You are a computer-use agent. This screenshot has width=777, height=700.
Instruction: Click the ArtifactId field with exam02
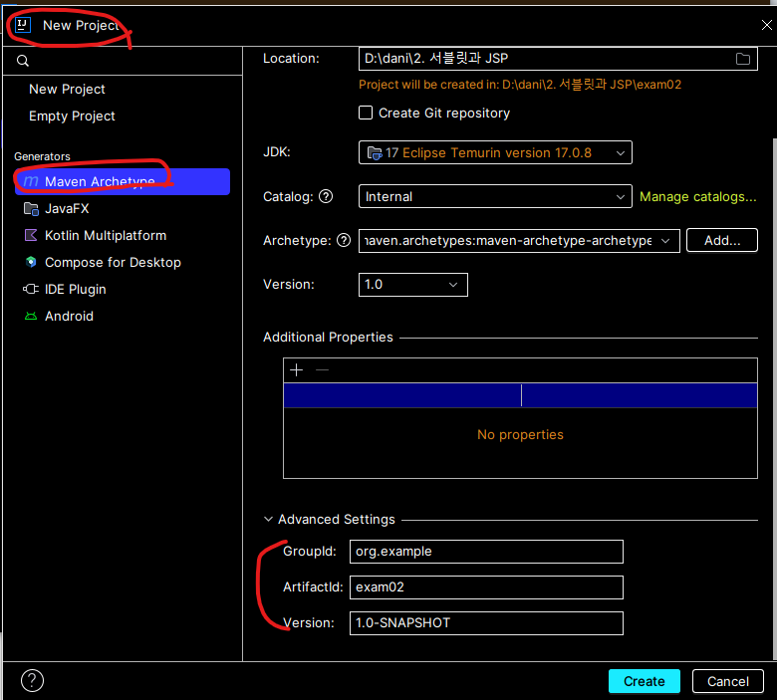click(x=486, y=587)
